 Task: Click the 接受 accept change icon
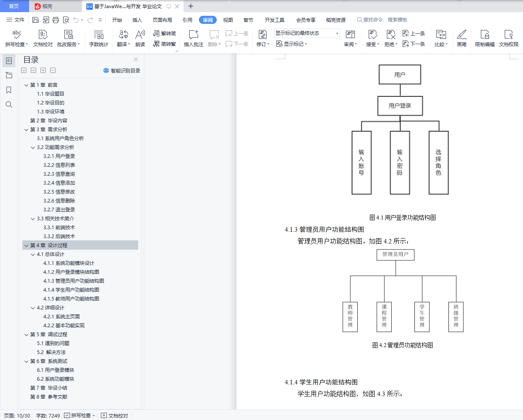[x=372, y=34]
